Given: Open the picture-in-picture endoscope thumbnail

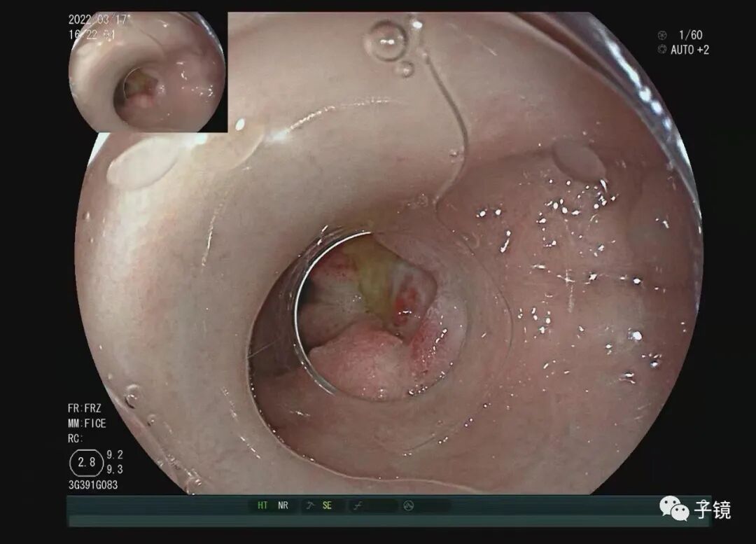Looking at the screenshot, I should [x=148, y=72].
